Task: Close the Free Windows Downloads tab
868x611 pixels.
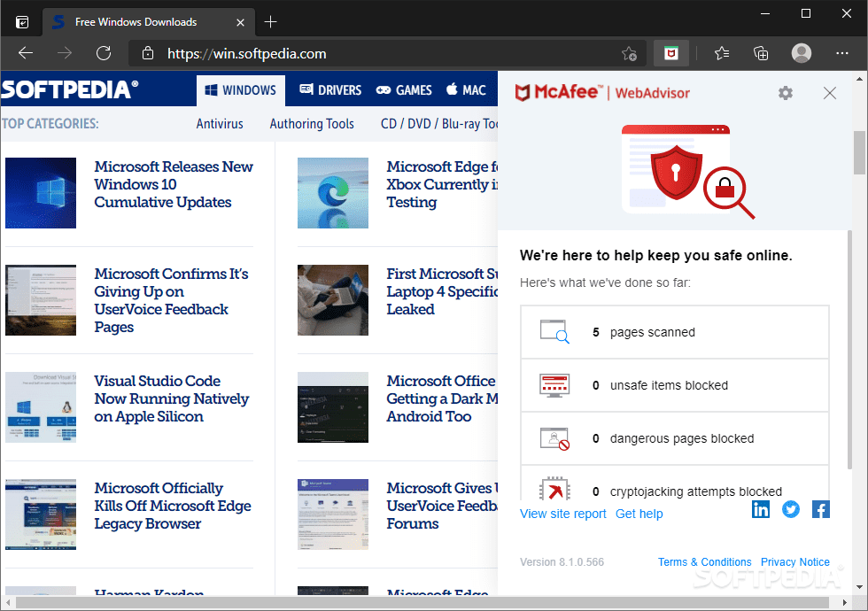Action: [240, 22]
